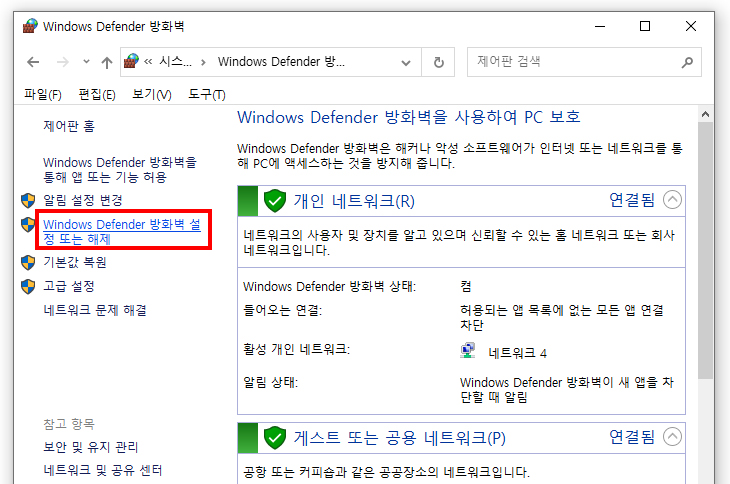Open 'Windows Defender 방화벽 설정 또는 해제'
This screenshot has width=730, height=484.
tap(122, 231)
